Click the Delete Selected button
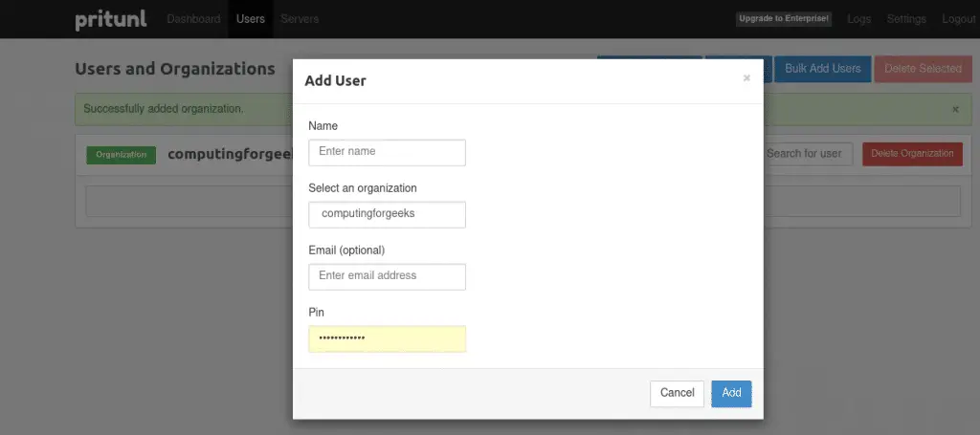The width and height of the screenshot is (980, 435). point(923,69)
